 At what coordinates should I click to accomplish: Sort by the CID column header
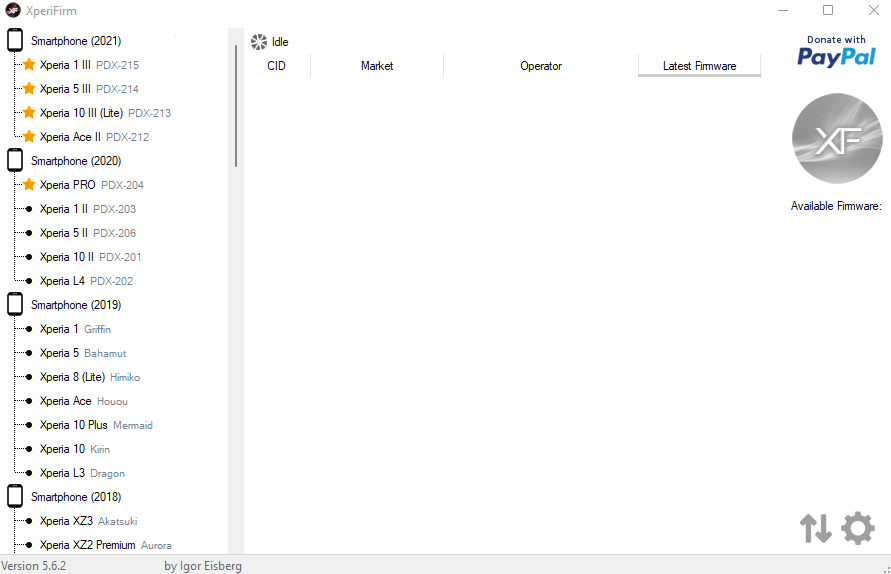pos(276,66)
